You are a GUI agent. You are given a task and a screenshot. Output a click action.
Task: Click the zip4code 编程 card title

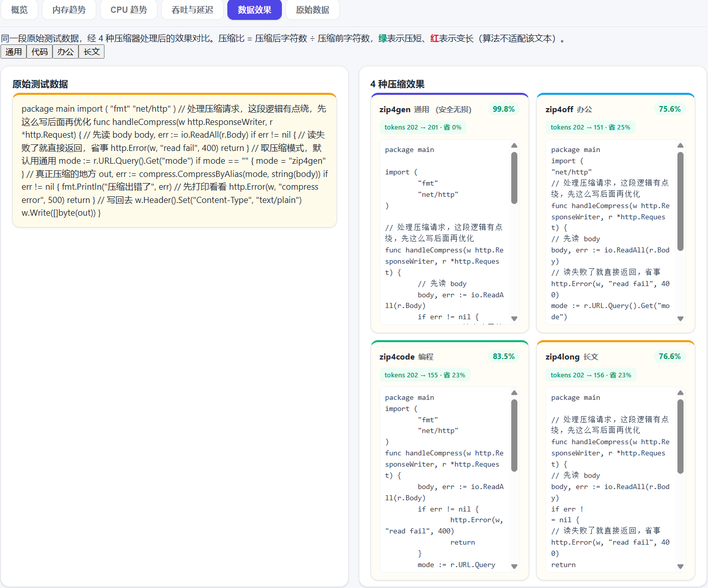tap(406, 357)
